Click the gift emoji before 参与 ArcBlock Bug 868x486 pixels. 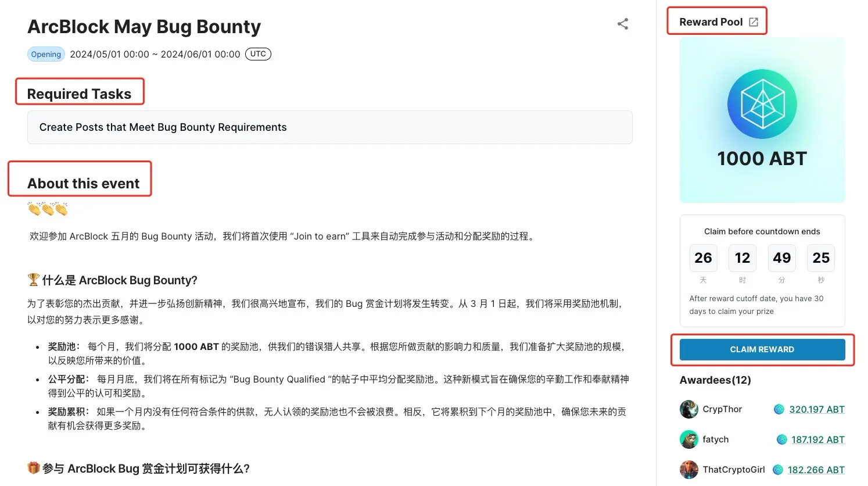[33, 468]
